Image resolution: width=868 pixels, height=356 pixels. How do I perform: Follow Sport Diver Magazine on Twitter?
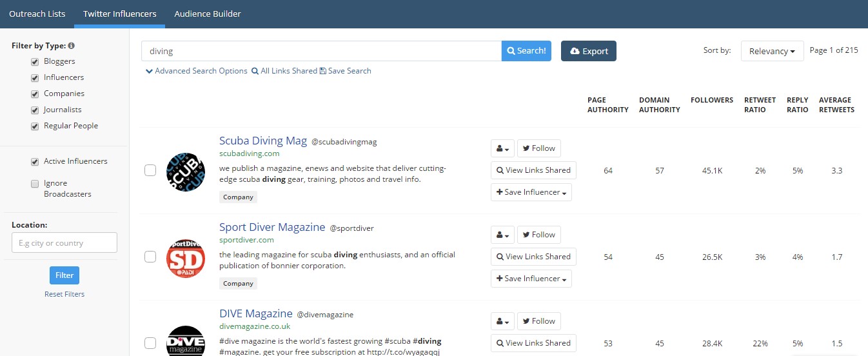click(538, 235)
